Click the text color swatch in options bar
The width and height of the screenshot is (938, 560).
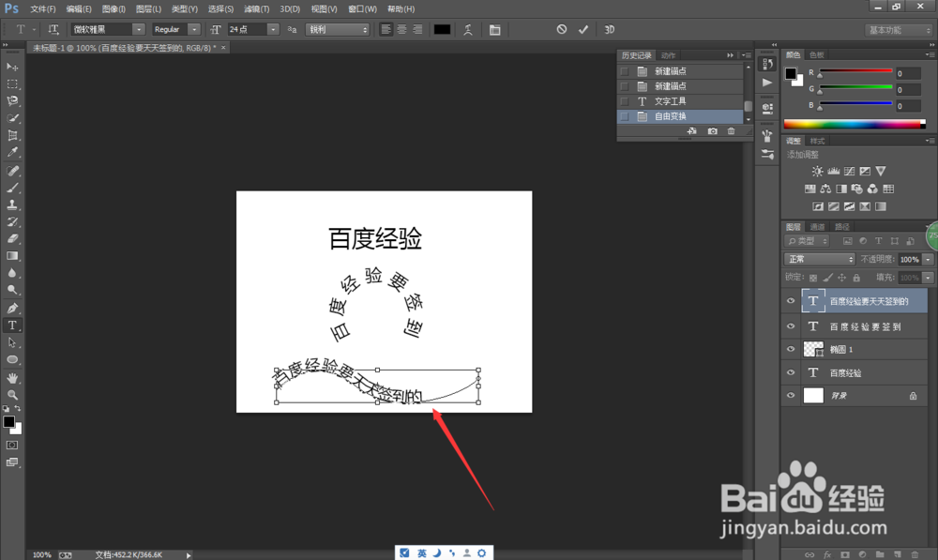(442, 29)
